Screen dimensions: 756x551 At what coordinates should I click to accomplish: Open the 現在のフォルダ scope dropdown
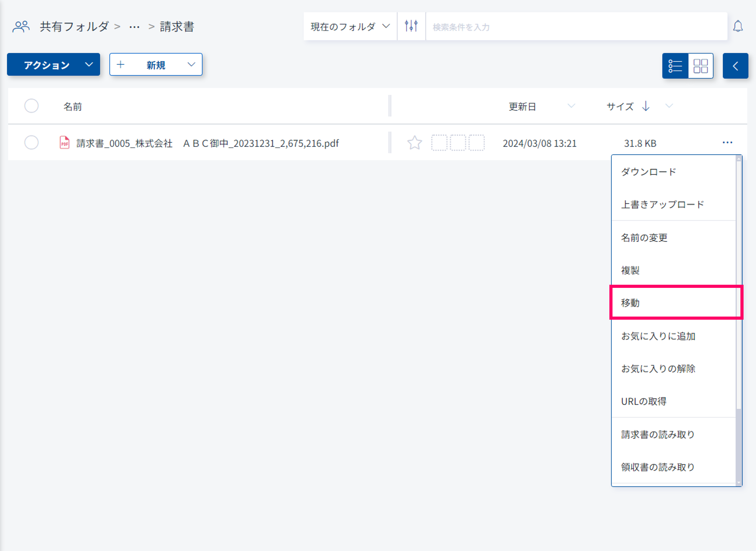(x=350, y=26)
